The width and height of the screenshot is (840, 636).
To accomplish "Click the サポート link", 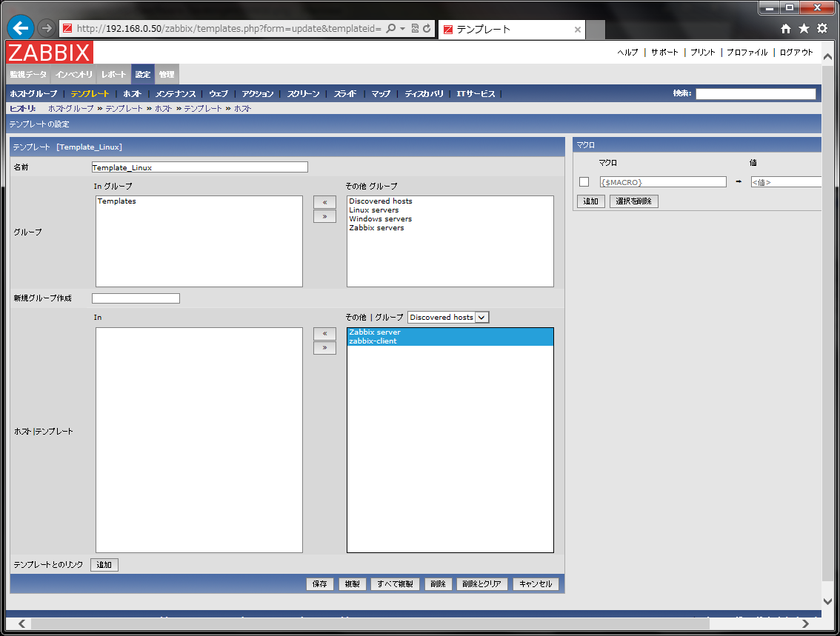I will pyautogui.click(x=665, y=53).
